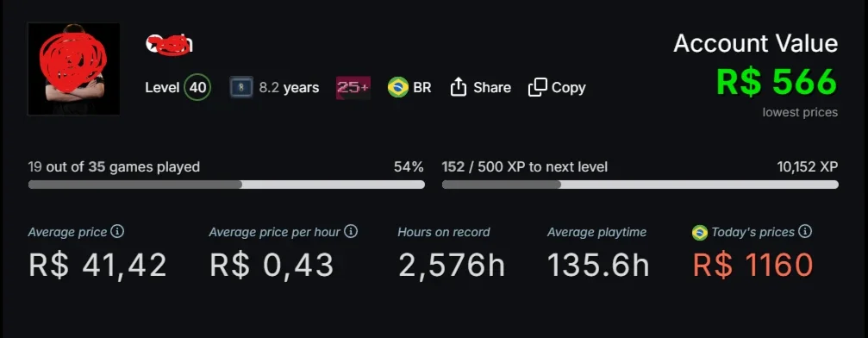Click the Brazil flag beside Today's prices
The height and width of the screenshot is (338, 868).
tap(700, 233)
